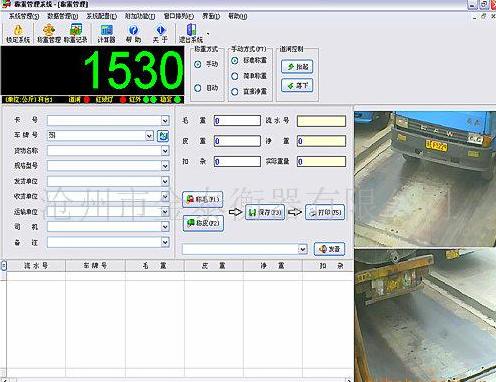This screenshot has width=496, height=382.
Task: Launch the 计算器 calculator tool
Action: [106, 34]
